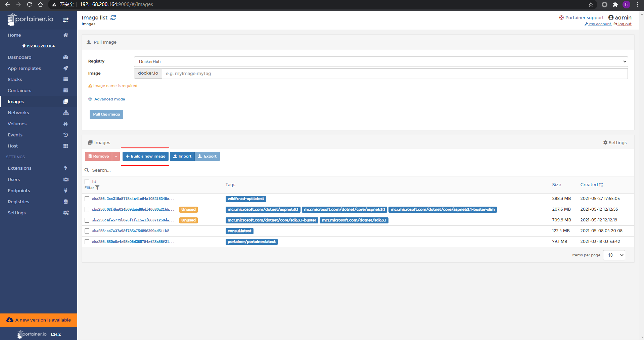Bookmark this page with the star icon

(591, 4)
